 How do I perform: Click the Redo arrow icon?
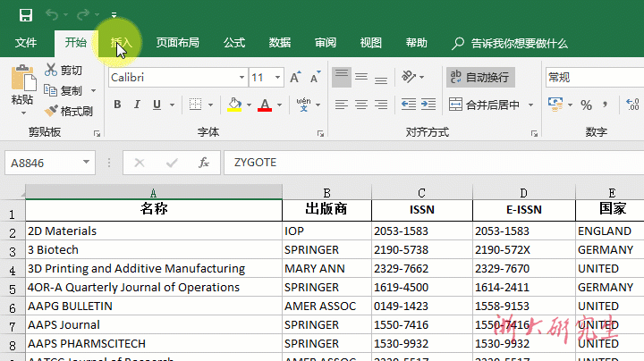[83, 15]
